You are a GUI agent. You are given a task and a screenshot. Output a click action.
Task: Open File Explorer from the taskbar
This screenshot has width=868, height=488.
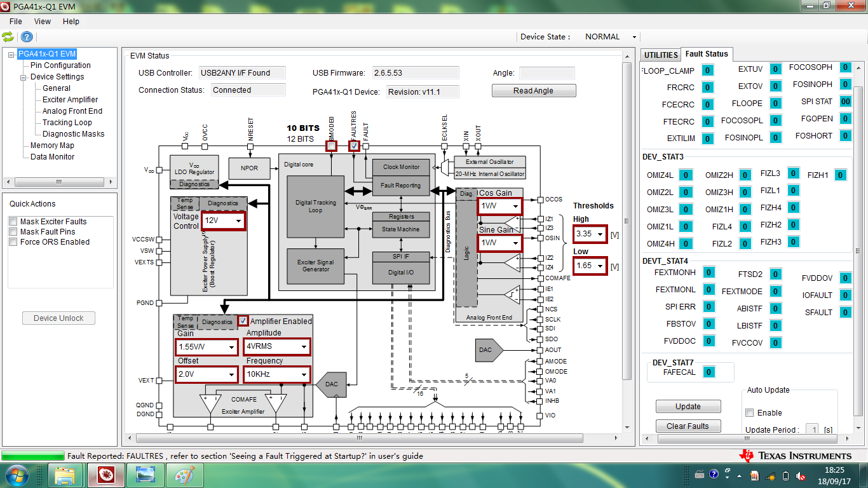click(65, 475)
